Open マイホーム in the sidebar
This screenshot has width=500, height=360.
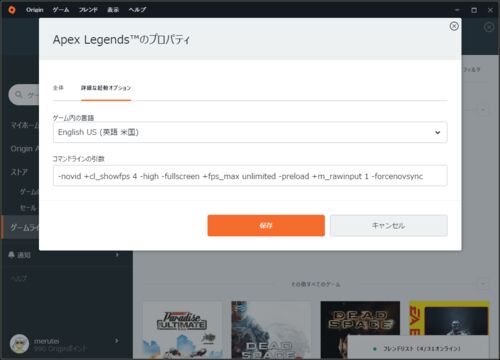coord(24,125)
